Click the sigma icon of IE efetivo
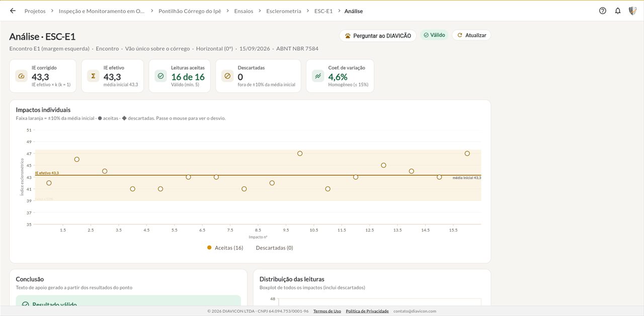644x316 pixels. coord(93,76)
